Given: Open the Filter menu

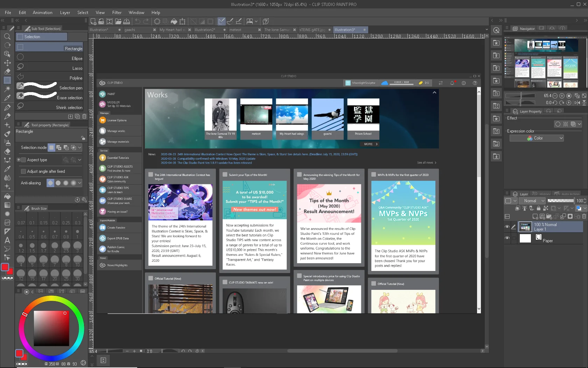Looking at the screenshot, I should 117,13.
